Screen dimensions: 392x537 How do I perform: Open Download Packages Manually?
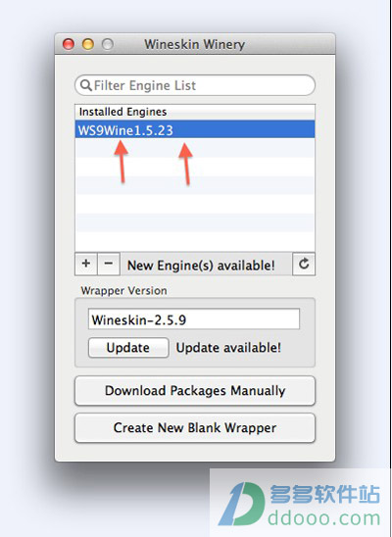[195, 390]
